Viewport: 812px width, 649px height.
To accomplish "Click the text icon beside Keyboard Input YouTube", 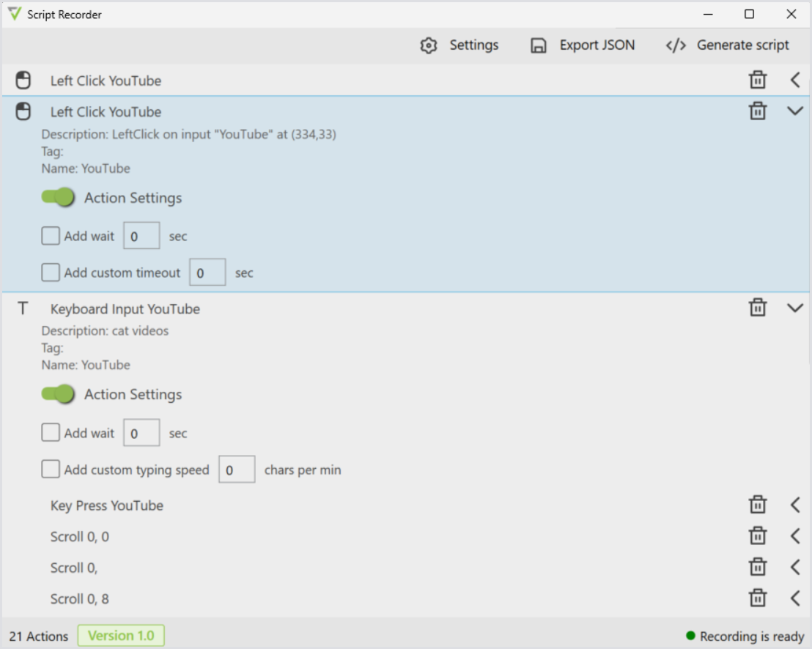I will (x=23, y=309).
